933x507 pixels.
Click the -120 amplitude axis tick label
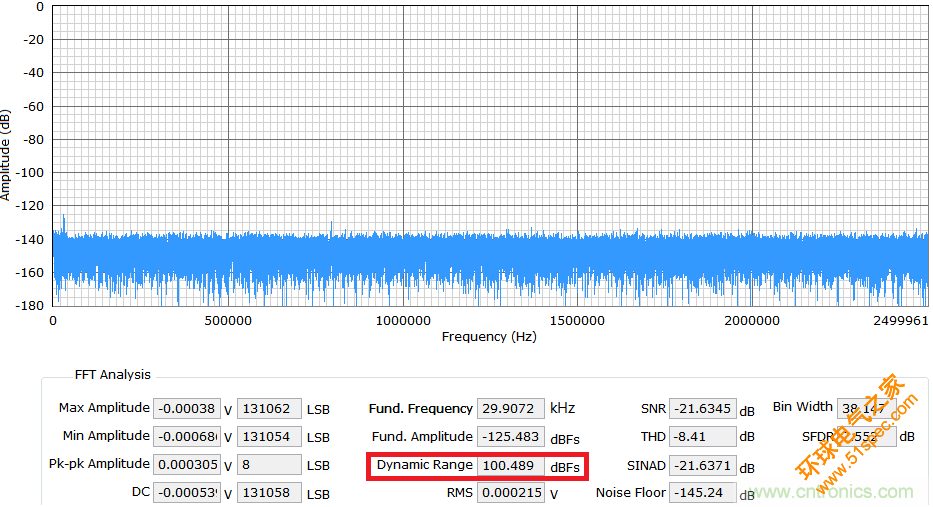tap(29, 205)
